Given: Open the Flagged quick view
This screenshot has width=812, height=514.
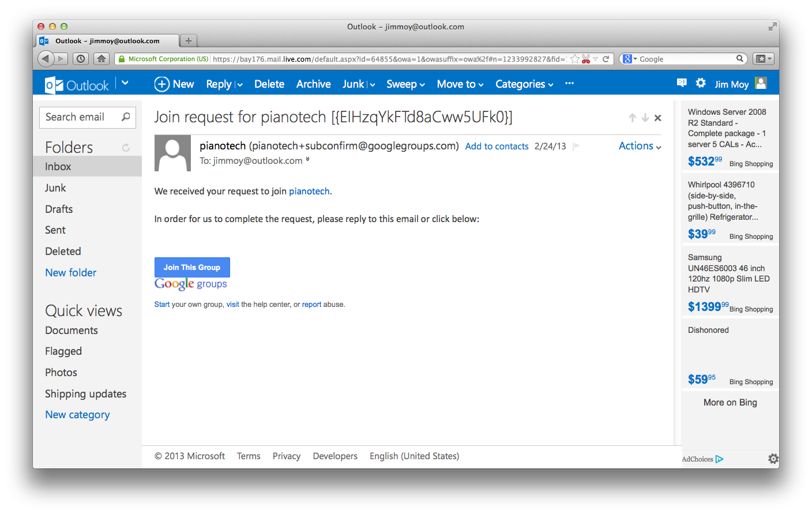Looking at the screenshot, I should pos(63,351).
